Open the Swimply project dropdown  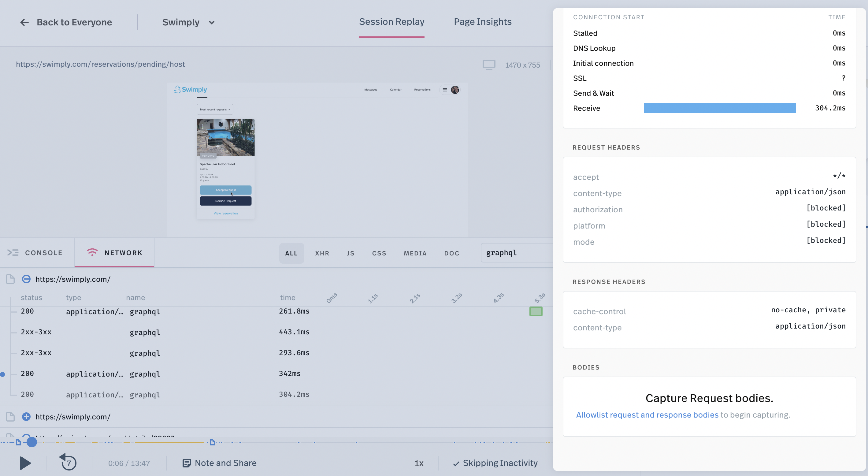click(188, 22)
